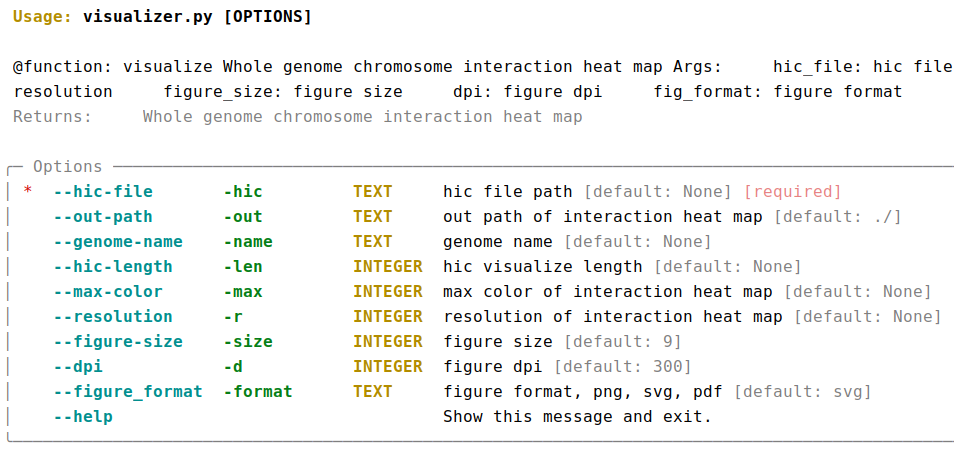The image size is (954, 451).
Task: Click the "visualizer.py" script name
Action: coord(138,17)
